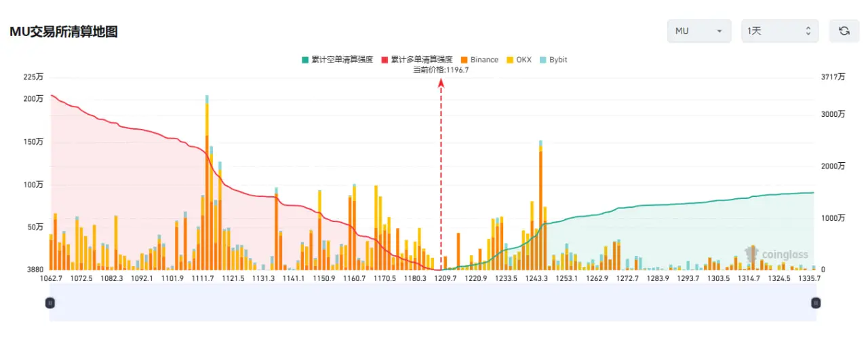
Task: Toggle the Bybit legend series
Action: coord(553,60)
